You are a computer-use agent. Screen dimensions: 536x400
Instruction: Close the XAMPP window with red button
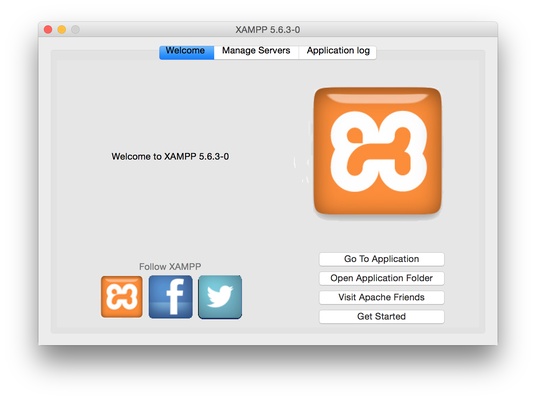tap(48, 30)
